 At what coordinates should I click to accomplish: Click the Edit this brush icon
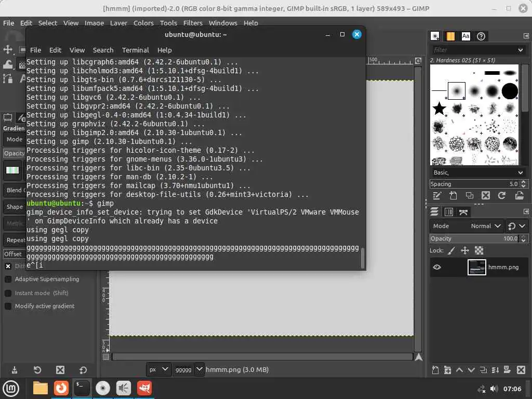pos(436,195)
